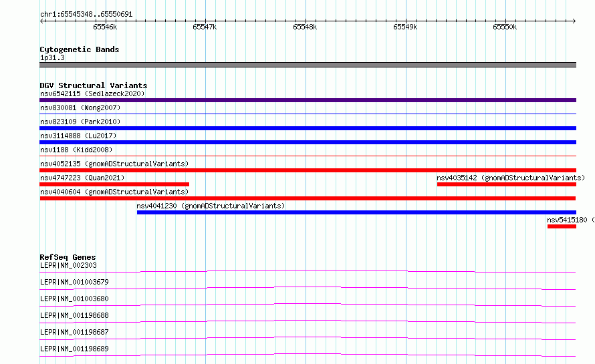595x364 pixels.
Task: Select the Cytogenetic Bands track title
Action: tap(80, 49)
